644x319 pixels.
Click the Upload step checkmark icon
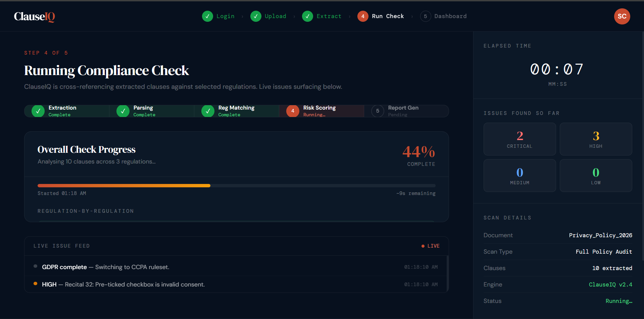256,16
